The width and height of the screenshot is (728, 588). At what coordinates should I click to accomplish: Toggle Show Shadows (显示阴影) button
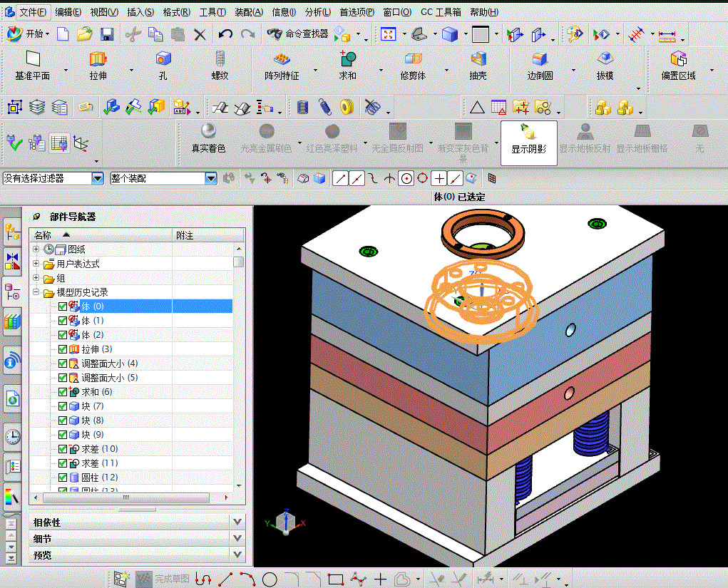pyautogui.click(x=529, y=143)
